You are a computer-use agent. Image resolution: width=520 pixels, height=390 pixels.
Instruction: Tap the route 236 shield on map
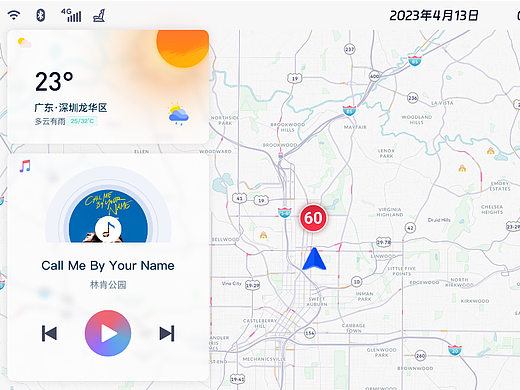413,98
